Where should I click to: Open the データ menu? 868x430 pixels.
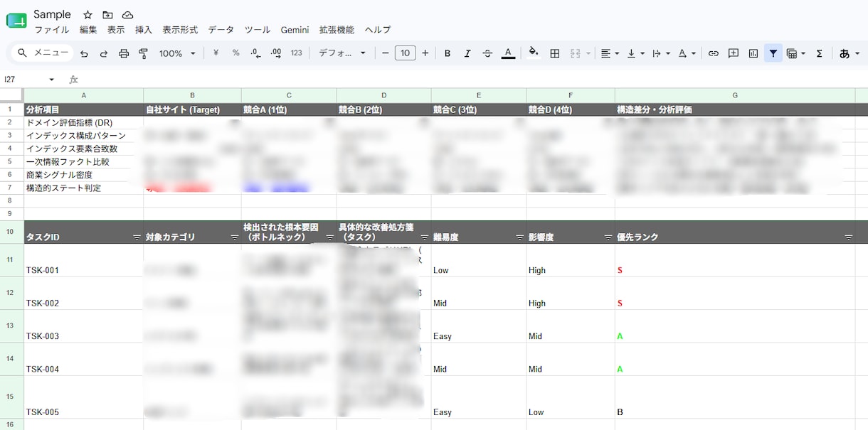pyautogui.click(x=221, y=30)
